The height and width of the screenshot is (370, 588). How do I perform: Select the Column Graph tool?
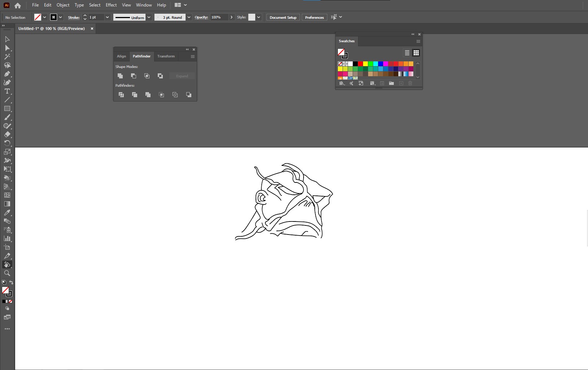coord(7,238)
